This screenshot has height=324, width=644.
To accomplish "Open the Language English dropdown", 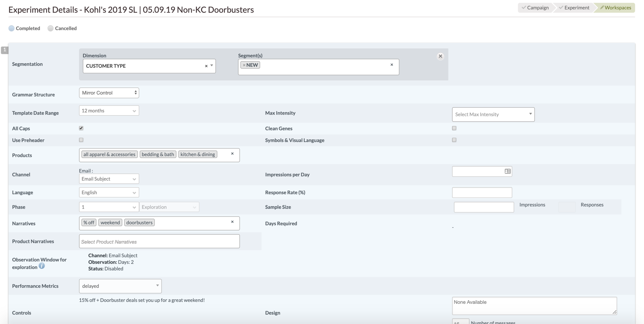I will 109,192.
